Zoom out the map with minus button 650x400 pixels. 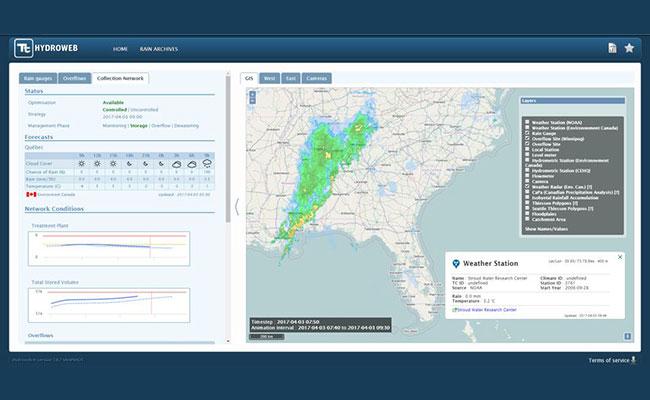pyautogui.click(x=252, y=101)
